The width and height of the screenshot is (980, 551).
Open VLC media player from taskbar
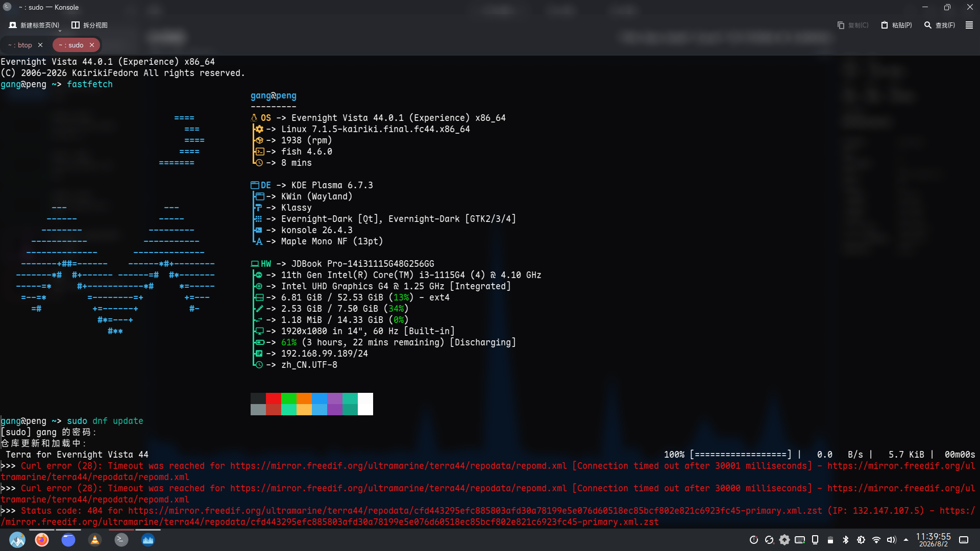(x=95, y=540)
